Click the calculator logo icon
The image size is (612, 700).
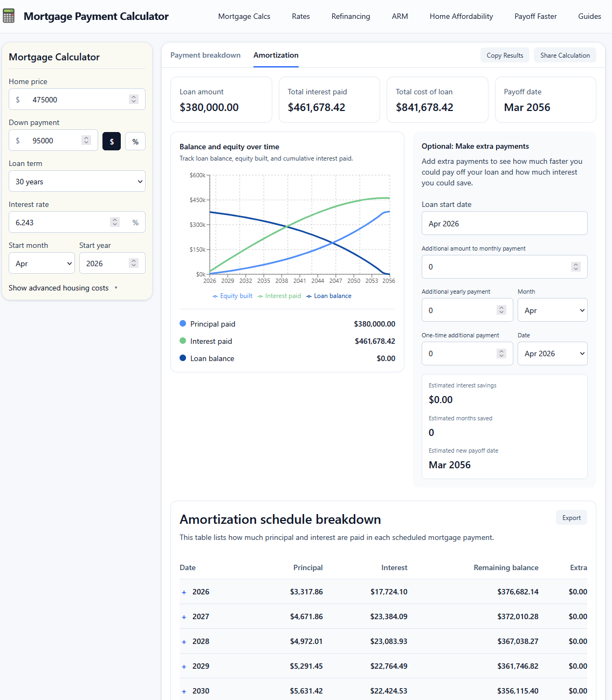(x=9, y=16)
